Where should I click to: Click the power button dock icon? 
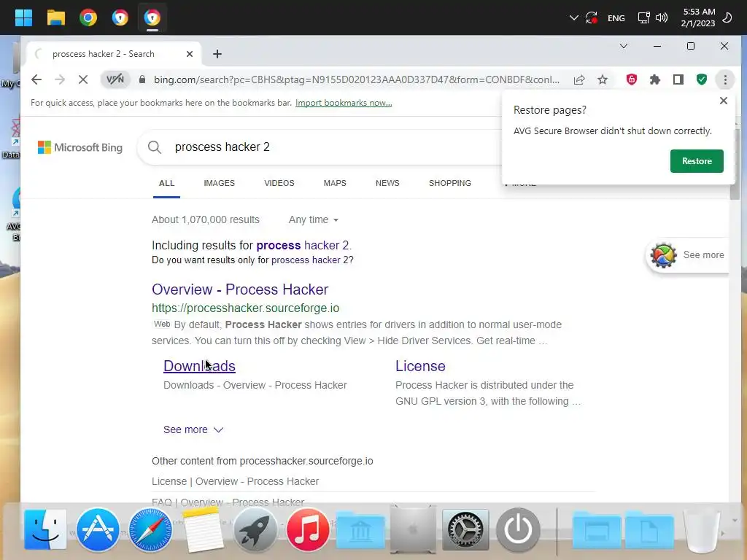click(518, 529)
